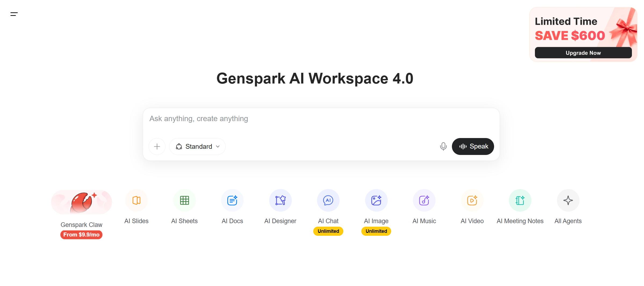Launch AI Image tool

pos(376,200)
